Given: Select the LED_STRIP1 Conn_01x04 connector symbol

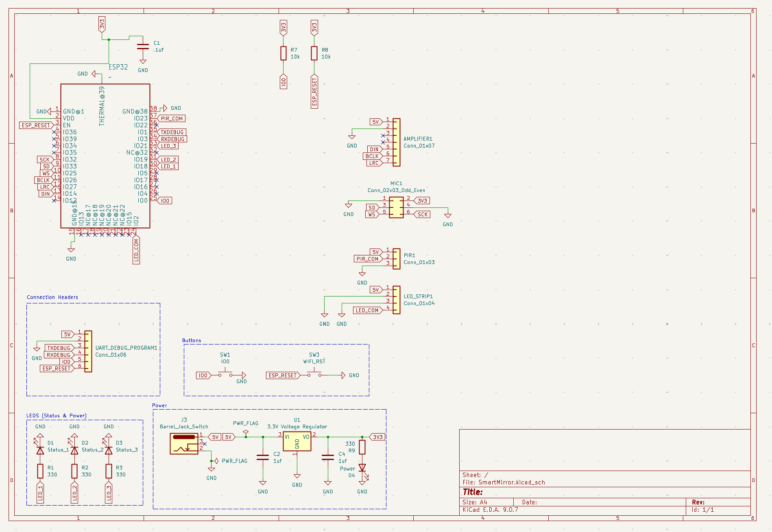Looking at the screenshot, I should [396, 300].
